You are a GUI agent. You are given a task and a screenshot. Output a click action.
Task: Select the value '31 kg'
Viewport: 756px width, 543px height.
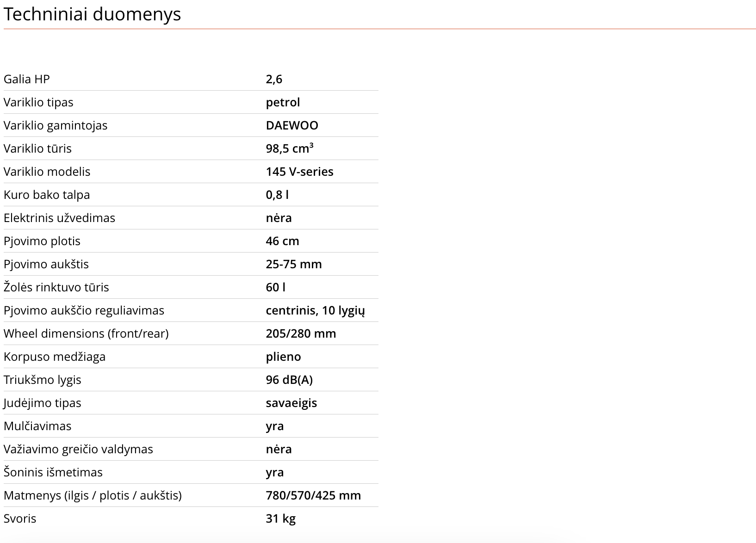(x=281, y=518)
